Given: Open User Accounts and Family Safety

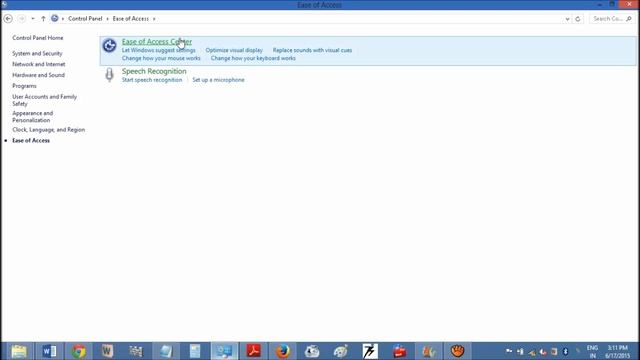Looking at the screenshot, I should pos(44,100).
